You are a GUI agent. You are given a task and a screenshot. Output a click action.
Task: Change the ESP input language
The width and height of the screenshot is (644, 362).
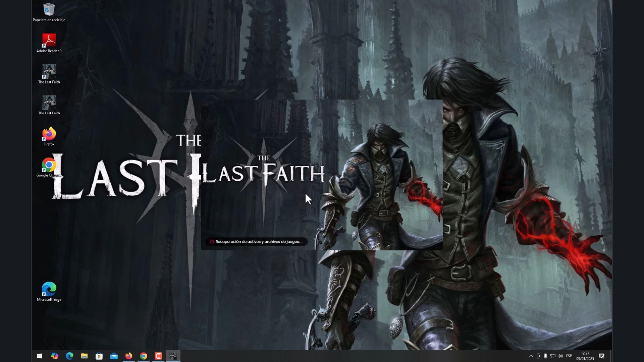click(569, 356)
